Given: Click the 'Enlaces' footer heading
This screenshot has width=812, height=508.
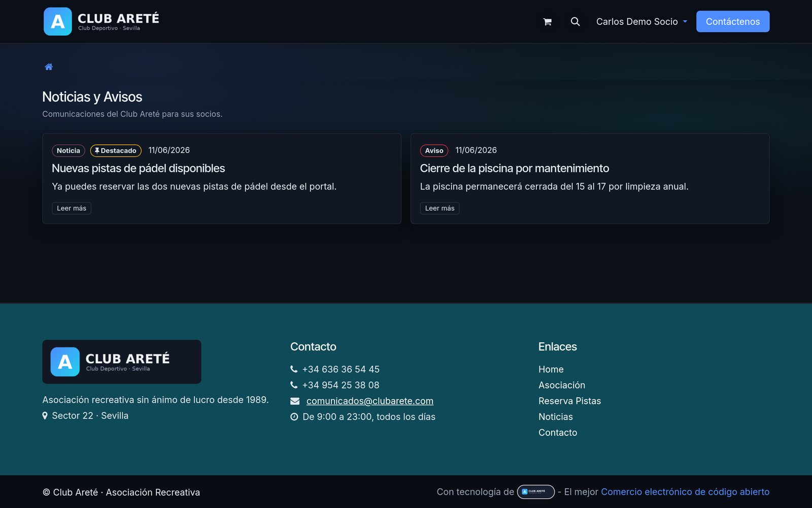Looking at the screenshot, I should (558, 346).
